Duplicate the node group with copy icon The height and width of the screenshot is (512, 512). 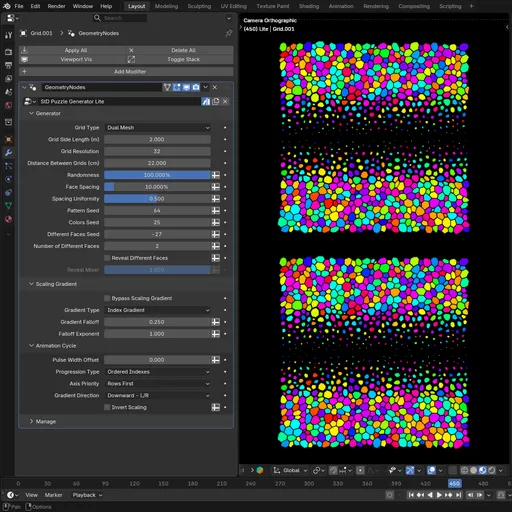click(216, 101)
